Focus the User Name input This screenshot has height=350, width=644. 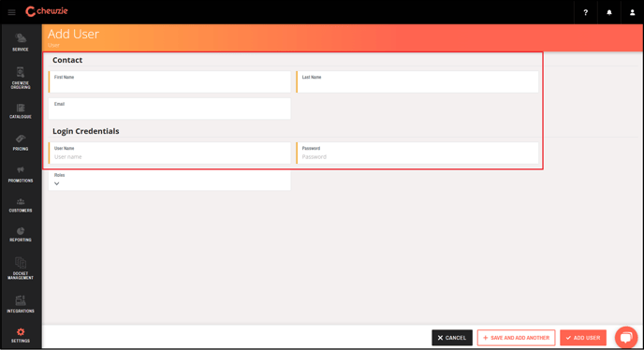169,153
